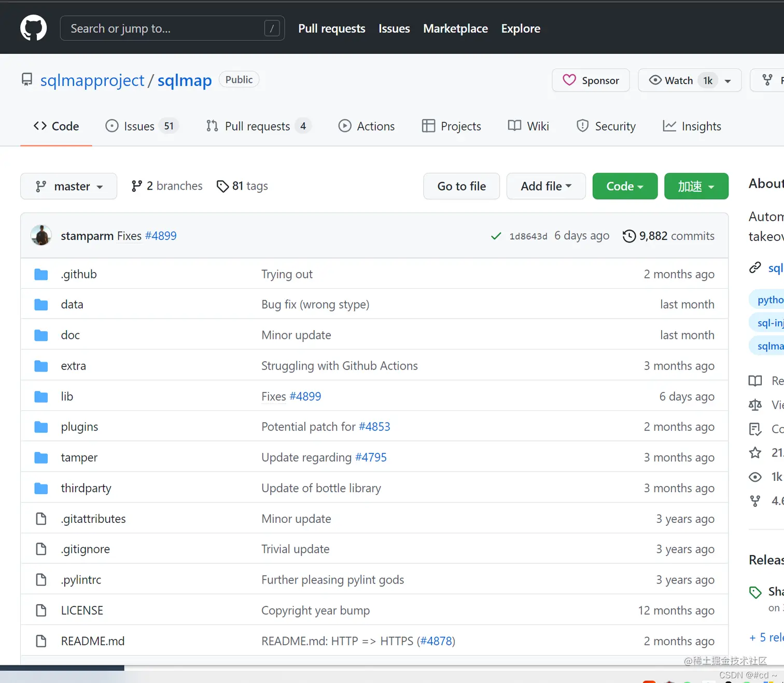Click stamparm's avatar thumbnail

pos(41,235)
